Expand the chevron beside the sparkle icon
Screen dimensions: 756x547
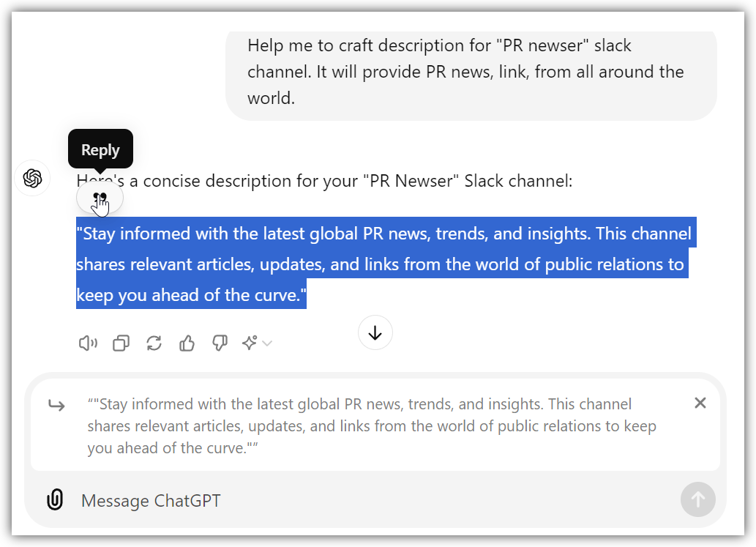tap(267, 343)
